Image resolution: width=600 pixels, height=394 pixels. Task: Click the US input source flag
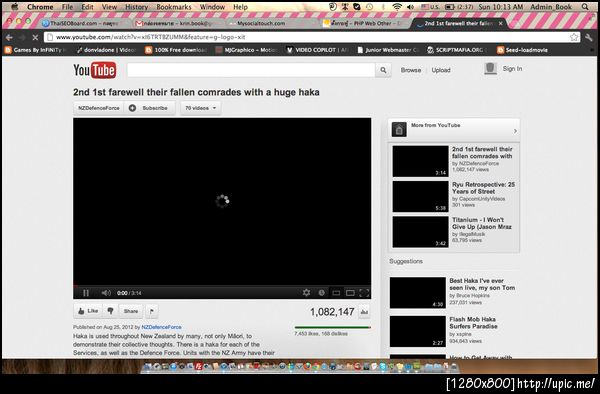point(425,7)
